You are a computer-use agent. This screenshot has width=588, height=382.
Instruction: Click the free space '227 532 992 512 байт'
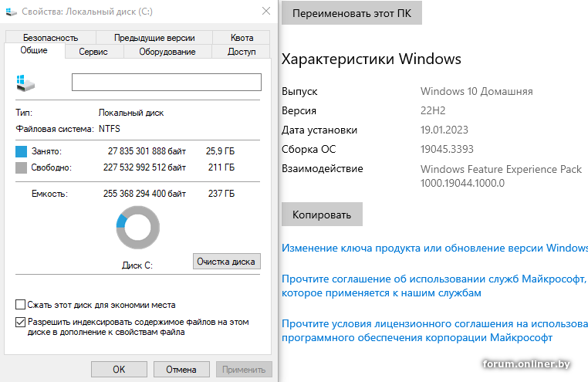click(144, 167)
